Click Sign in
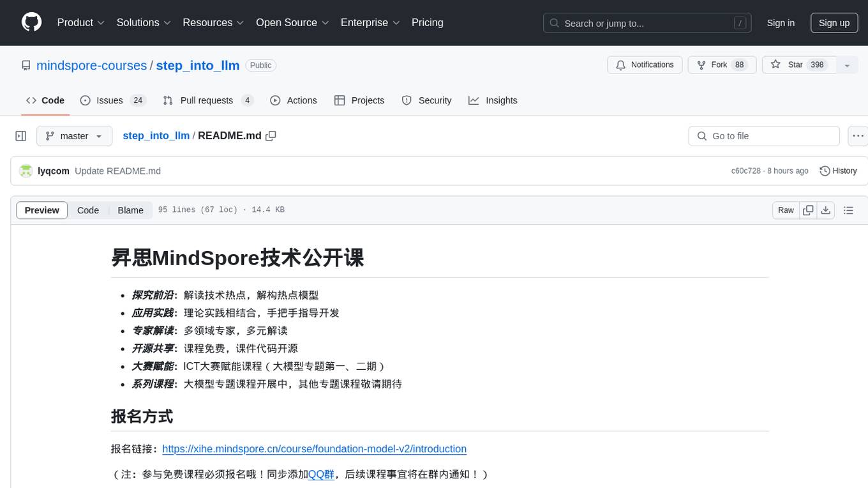This screenshot has width=868, height=488. click(x=781, y=23)
